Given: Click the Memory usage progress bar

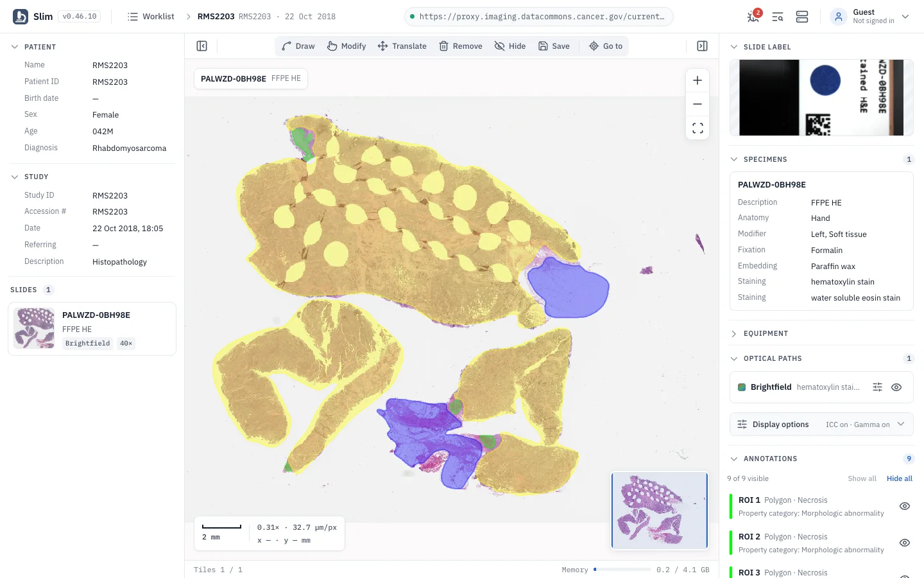Looking at the screenshot, I should [622, 570].
